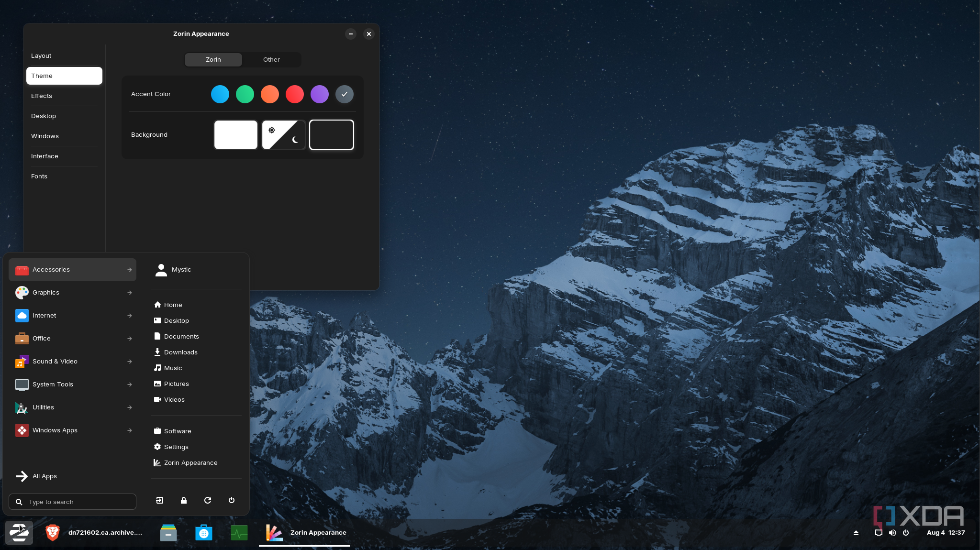980x550 pixels.
Task: Open Software from the start menu
Action: pyautogui.click(x=196, y=431)
